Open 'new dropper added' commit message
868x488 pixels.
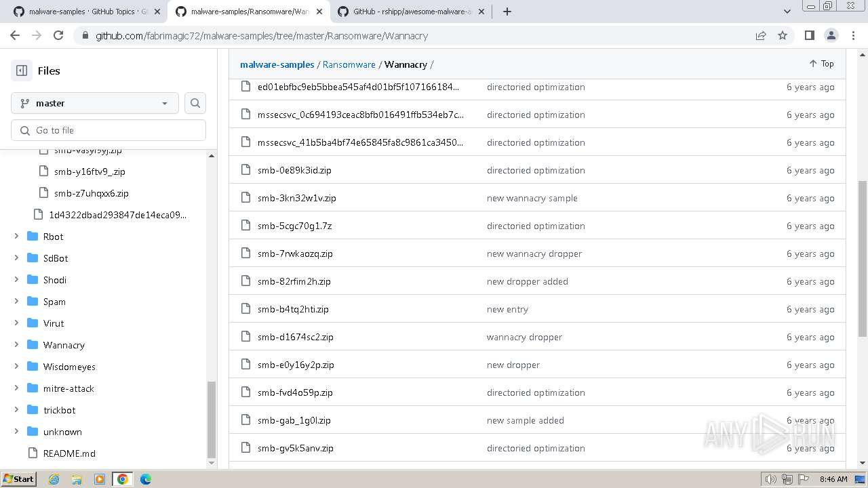[528, 281]
